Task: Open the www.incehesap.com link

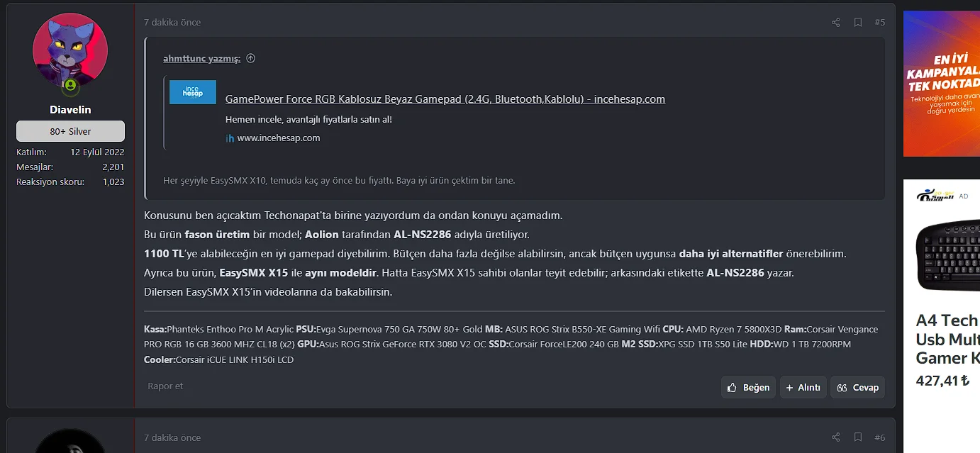Action: [x=278, y=138]
